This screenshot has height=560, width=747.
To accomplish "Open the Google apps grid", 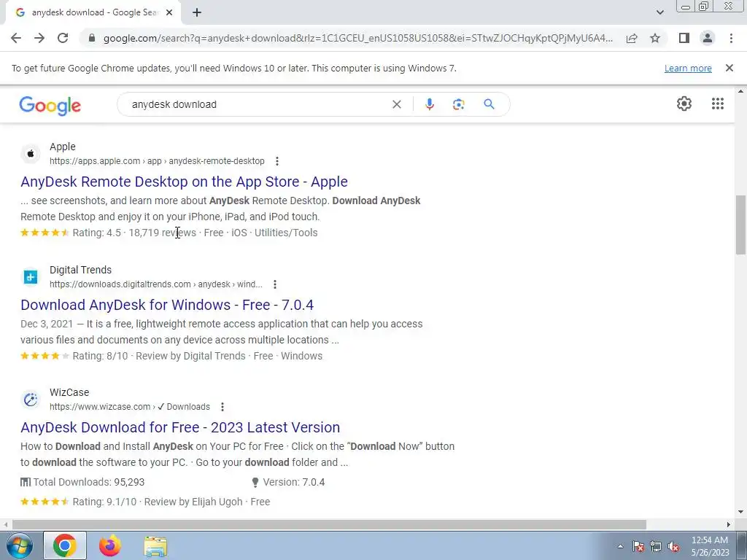I will pyautogui.click(x=718, y=104).
